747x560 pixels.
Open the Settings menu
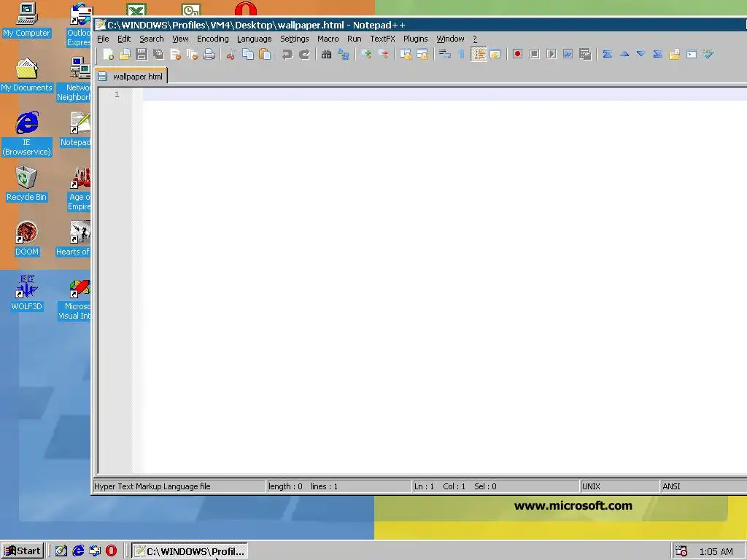click(295, 39)
